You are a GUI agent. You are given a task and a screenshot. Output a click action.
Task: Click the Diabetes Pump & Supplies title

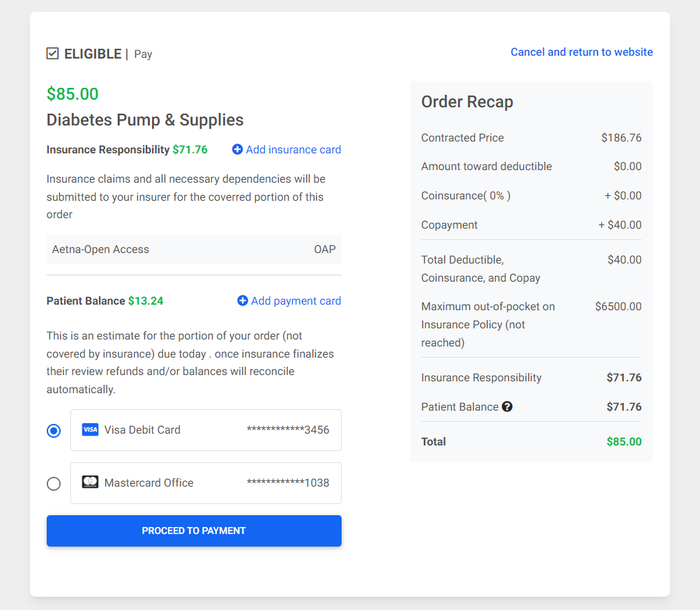click(x=144, y=119)
